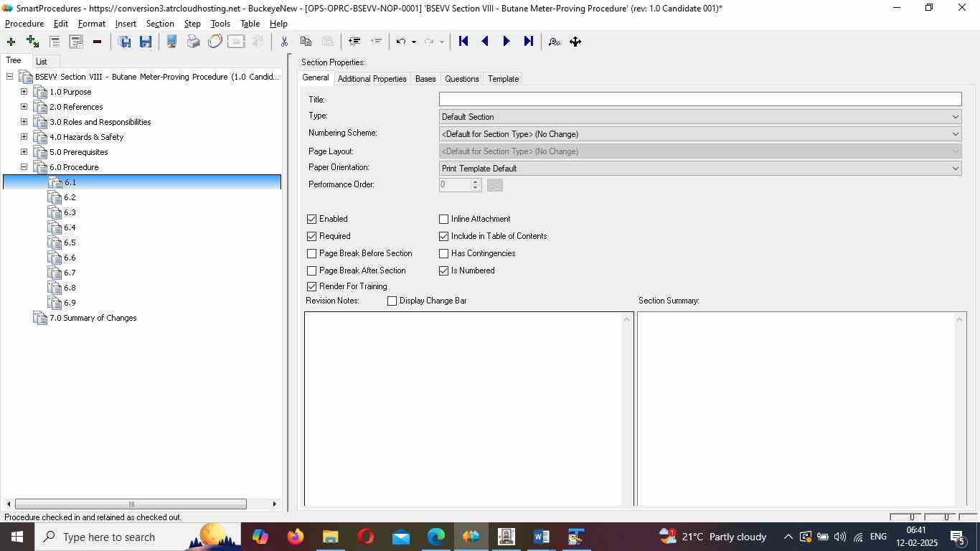The image size is (980, 551).
Task: Enable Page Break Before Section
Action: (311, 253)
